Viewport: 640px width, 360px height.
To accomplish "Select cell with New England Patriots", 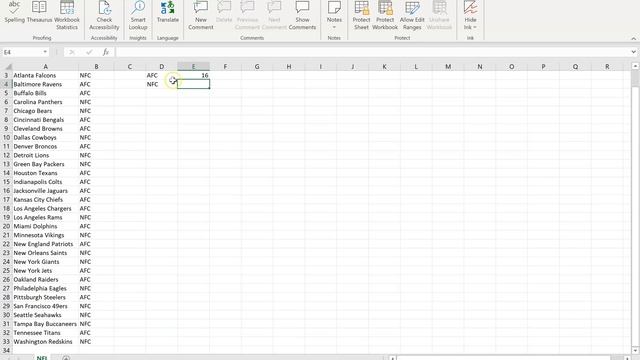I will (45, 244).
